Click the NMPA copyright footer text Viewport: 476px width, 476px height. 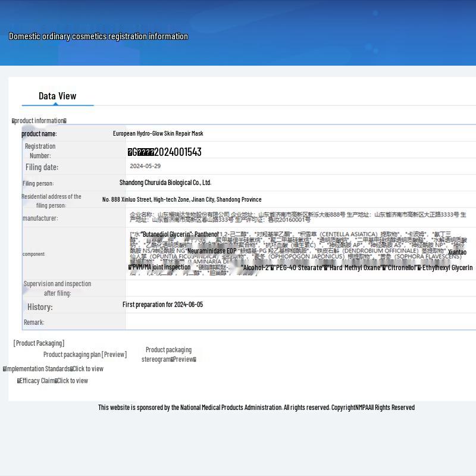click(x=256, y=408)
